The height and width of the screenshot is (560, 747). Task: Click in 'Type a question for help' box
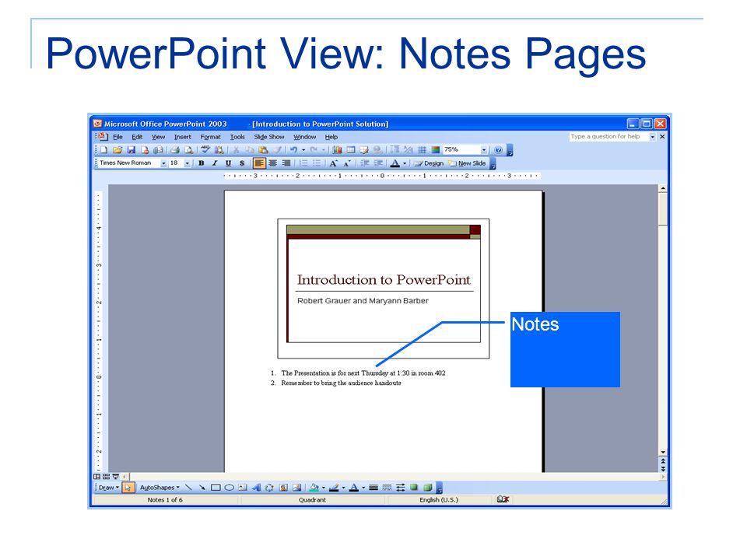(x=609, y=136)
